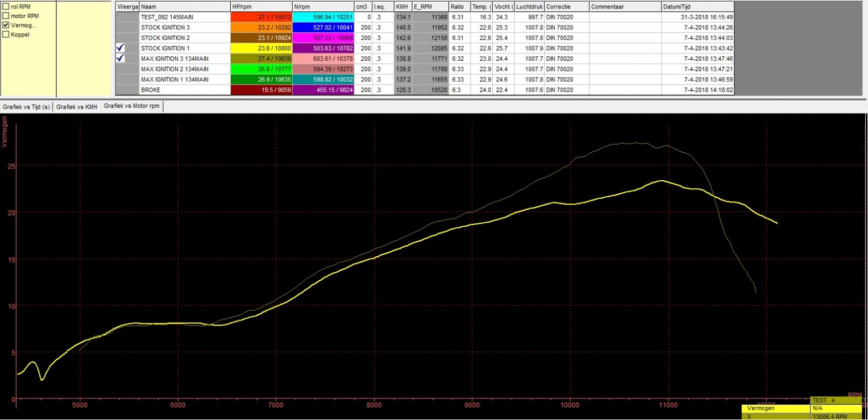Tick the Weergave cell for the BROKE run
868x420 pixels.
[127, 90]
